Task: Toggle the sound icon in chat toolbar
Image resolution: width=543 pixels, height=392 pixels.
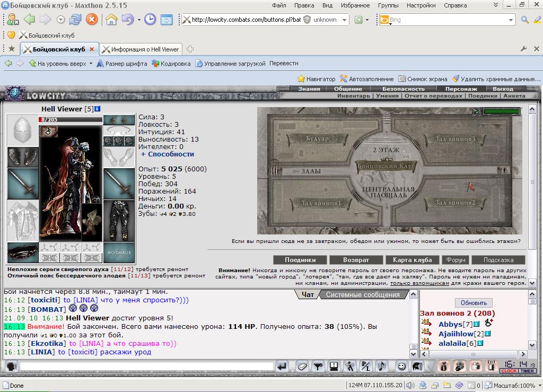Action: (382, 366)
